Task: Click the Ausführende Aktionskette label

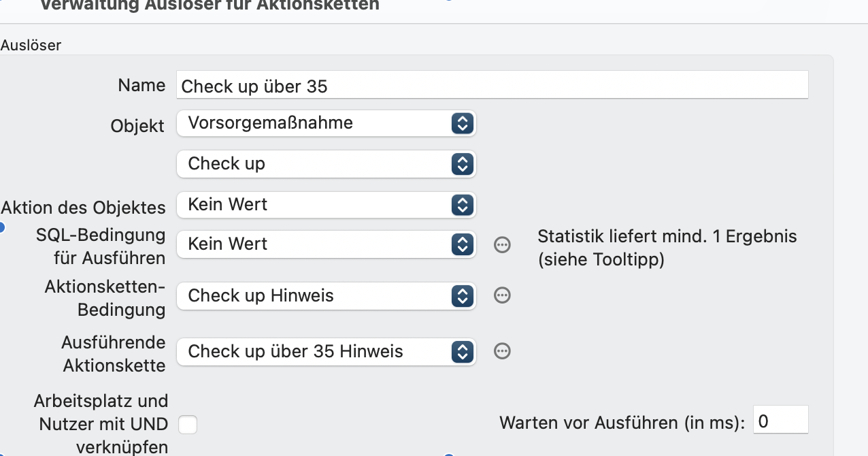Action: tap(113, 354)
